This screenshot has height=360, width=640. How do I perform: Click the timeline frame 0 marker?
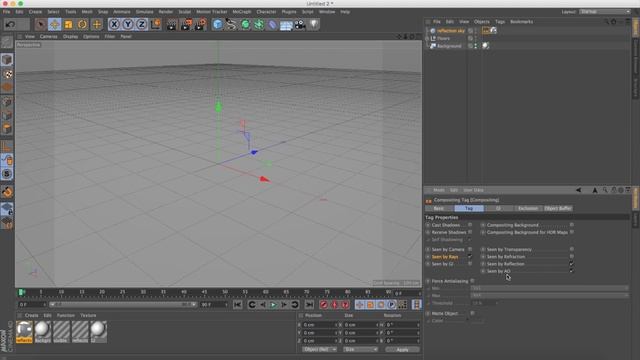point(22,292)
